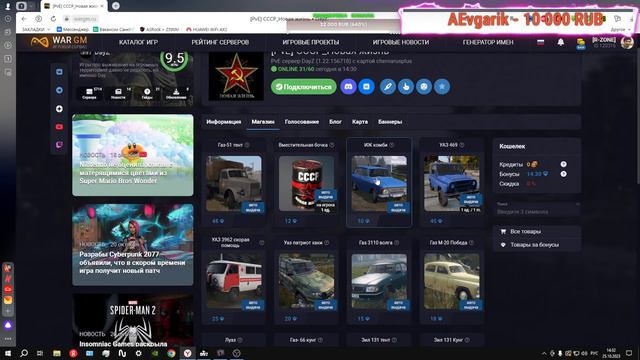Switch to Баннеры tab
The height and width of the screenshot is (360, 640).
coord(390,122)
